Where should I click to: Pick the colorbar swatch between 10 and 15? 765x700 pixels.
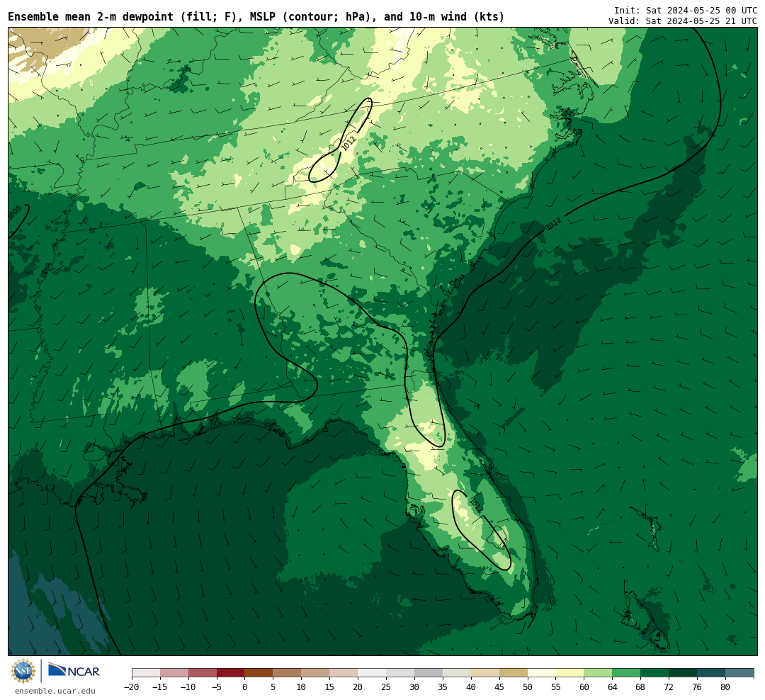[x=316, y=673]
